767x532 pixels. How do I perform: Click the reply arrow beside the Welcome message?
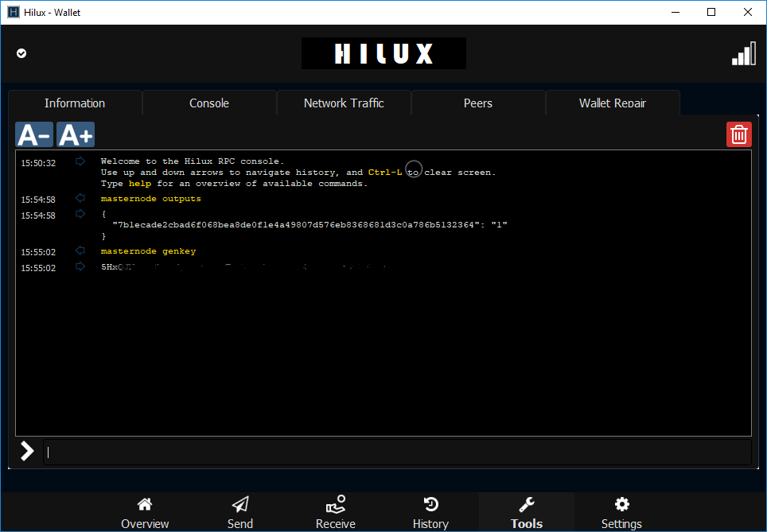pos(80,161)
